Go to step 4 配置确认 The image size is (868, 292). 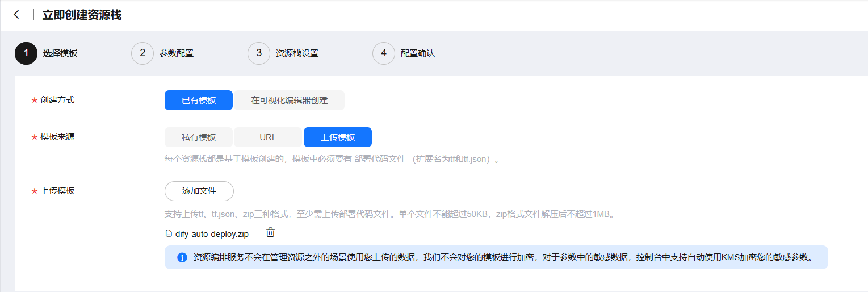tap(404, 53)
